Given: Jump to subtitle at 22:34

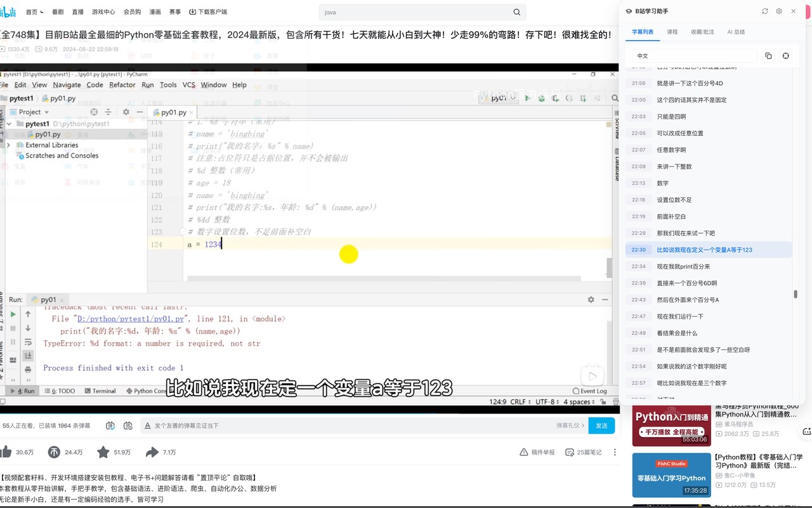Looking at the screenshot, I should click(709, 267).
